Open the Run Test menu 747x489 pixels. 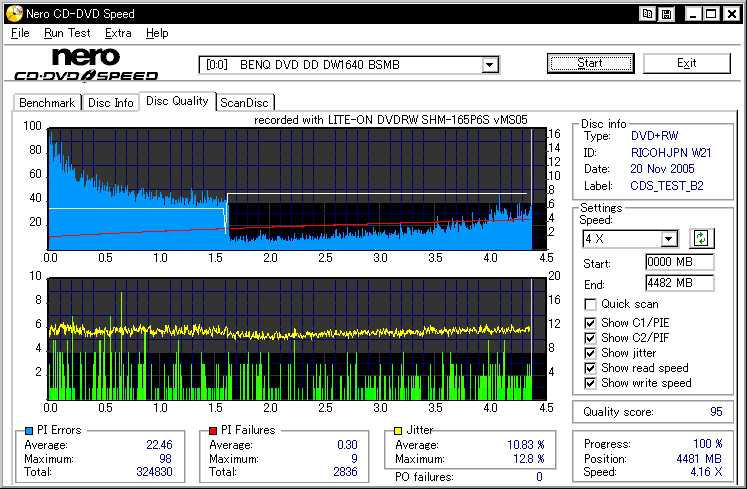pyautogui.click(x=67, y=33)
